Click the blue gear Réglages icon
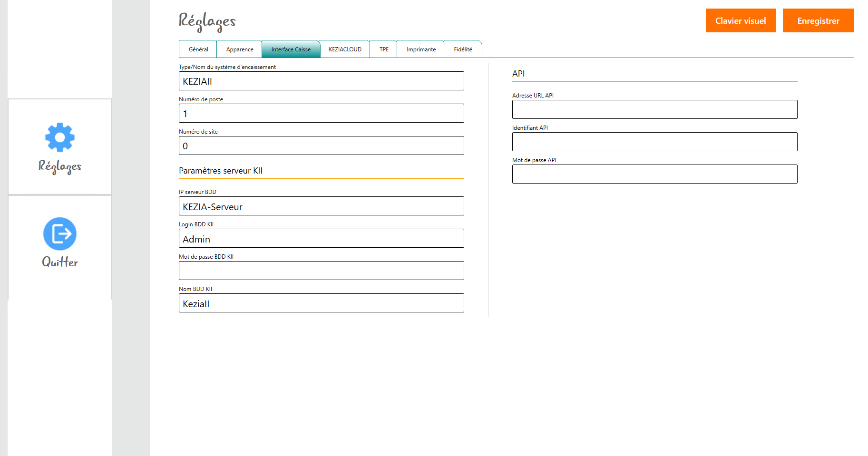This screenshot has width=868, height=456. point(60,138)
